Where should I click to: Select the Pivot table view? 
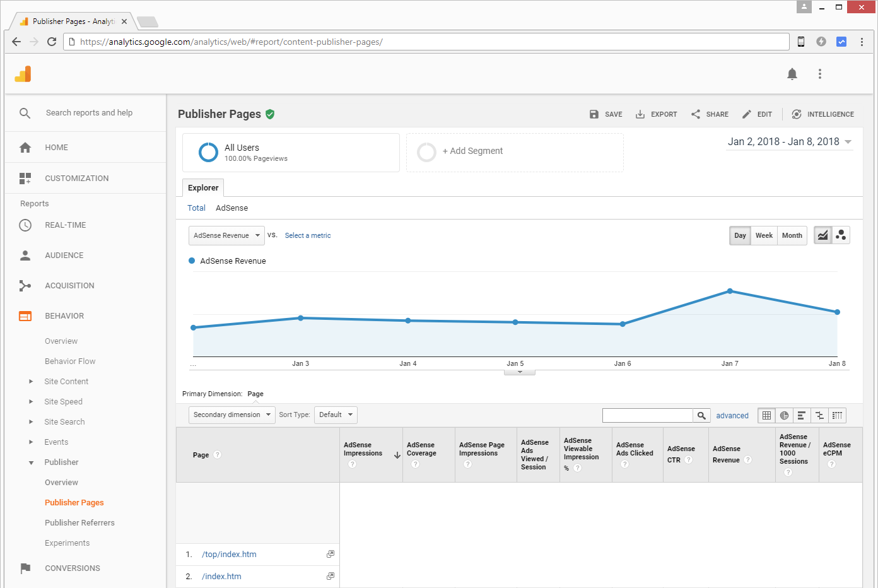pyautogui.click(x=837, y=416)
